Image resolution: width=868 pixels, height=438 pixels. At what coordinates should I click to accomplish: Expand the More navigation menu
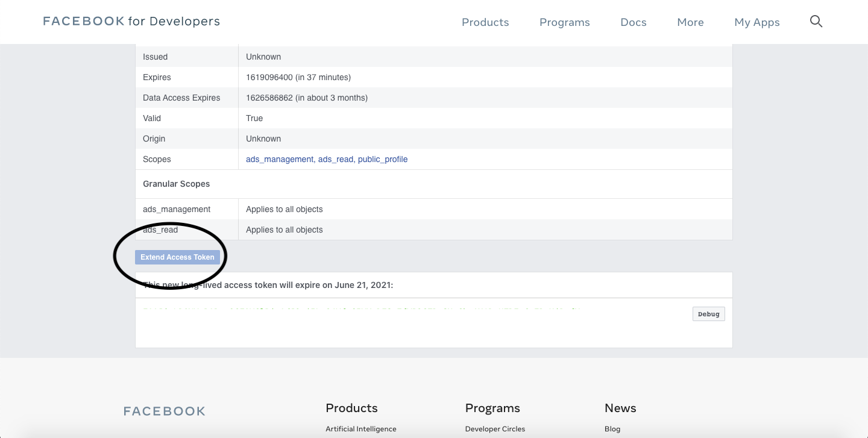tap(690, 22)
